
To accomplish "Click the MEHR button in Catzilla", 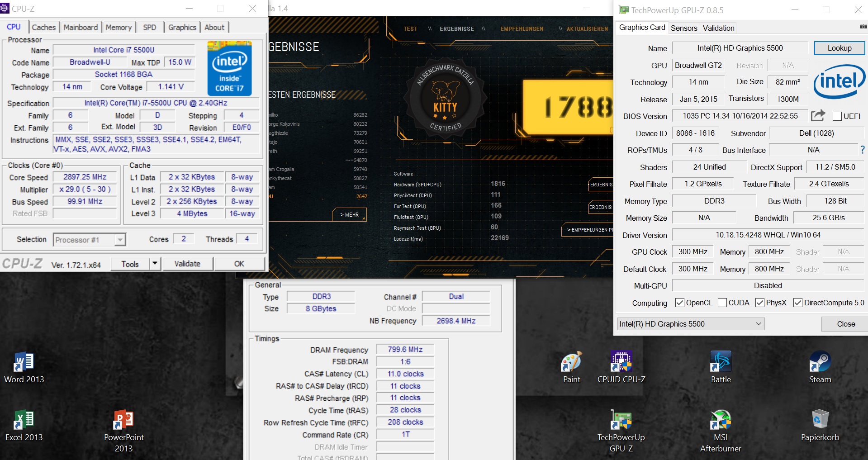I will tap(349, 215).
